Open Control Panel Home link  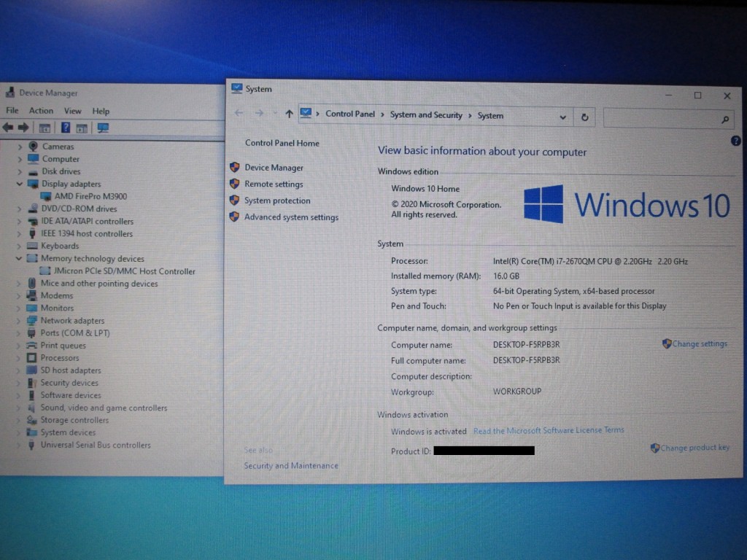[282, 143]
